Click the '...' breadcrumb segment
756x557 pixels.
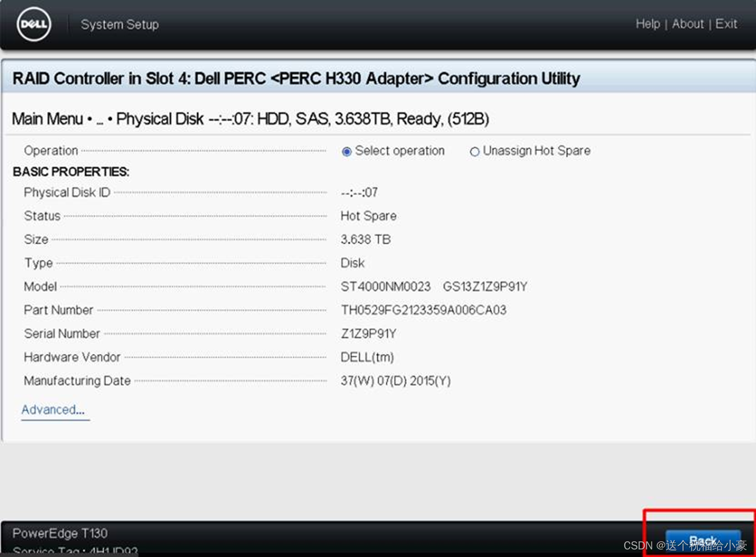pyautogui.click(x=100, y=120)
